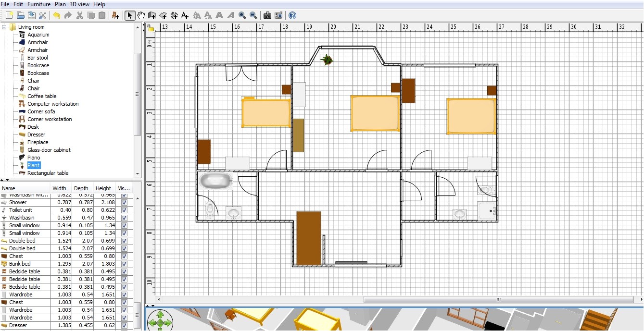
Task: Open Sweet Home 3D help icon
Action: click(292, 15)
